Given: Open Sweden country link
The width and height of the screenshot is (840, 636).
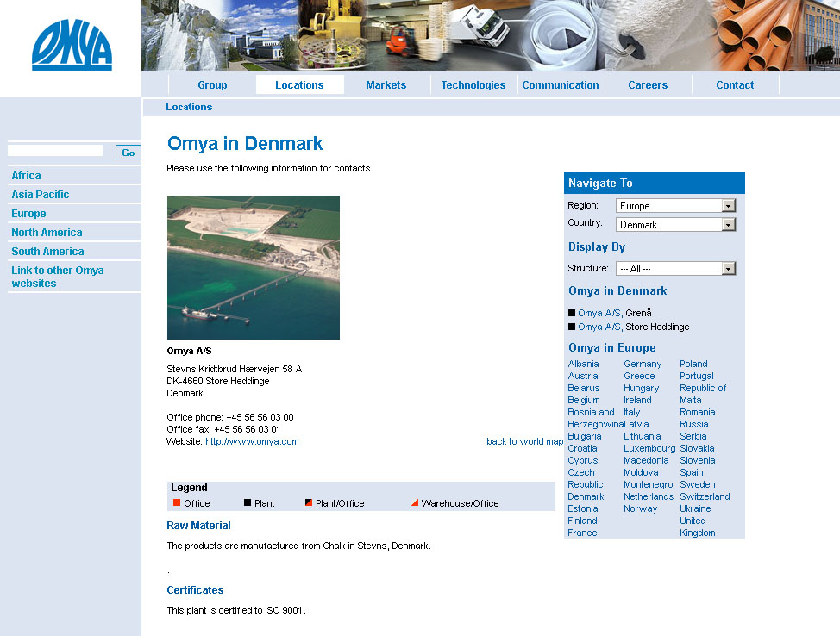Looking at the screenshot, I should click(x=698, y=484).
